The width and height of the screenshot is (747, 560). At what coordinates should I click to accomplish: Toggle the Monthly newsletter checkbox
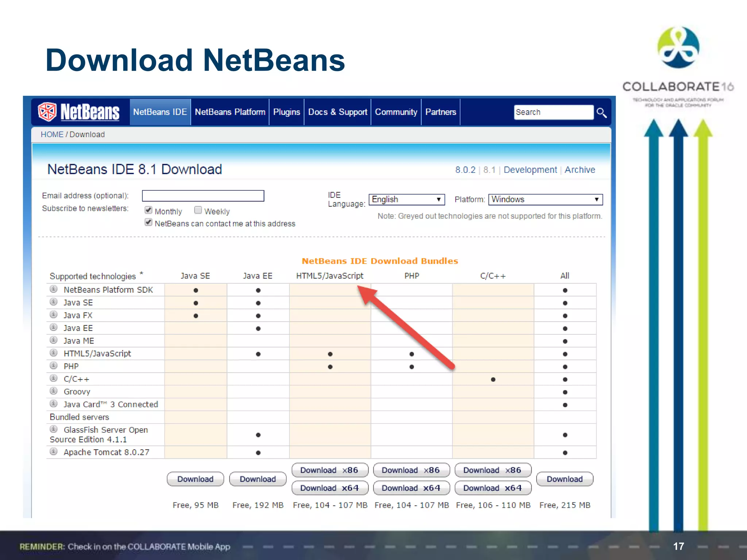coord(148,210)
